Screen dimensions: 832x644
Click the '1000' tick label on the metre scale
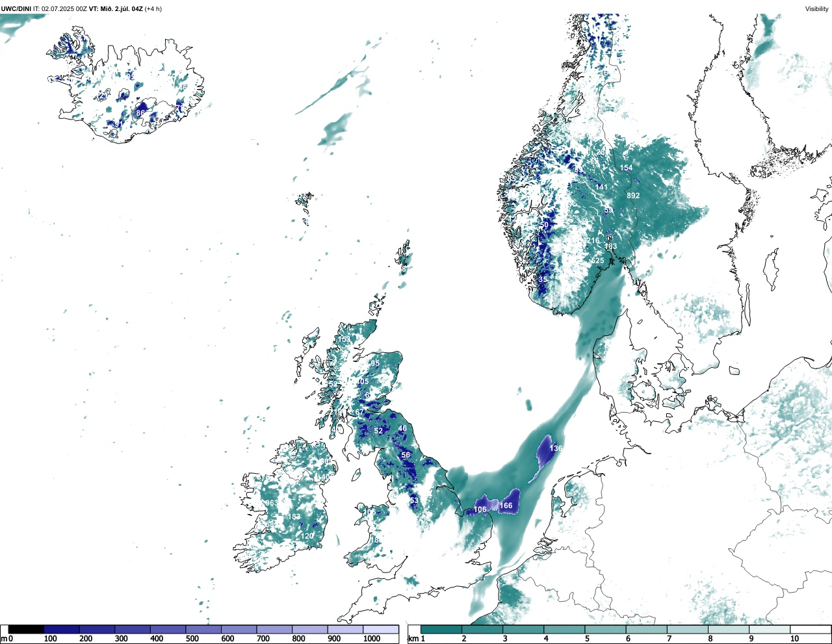tap(372, 639)
